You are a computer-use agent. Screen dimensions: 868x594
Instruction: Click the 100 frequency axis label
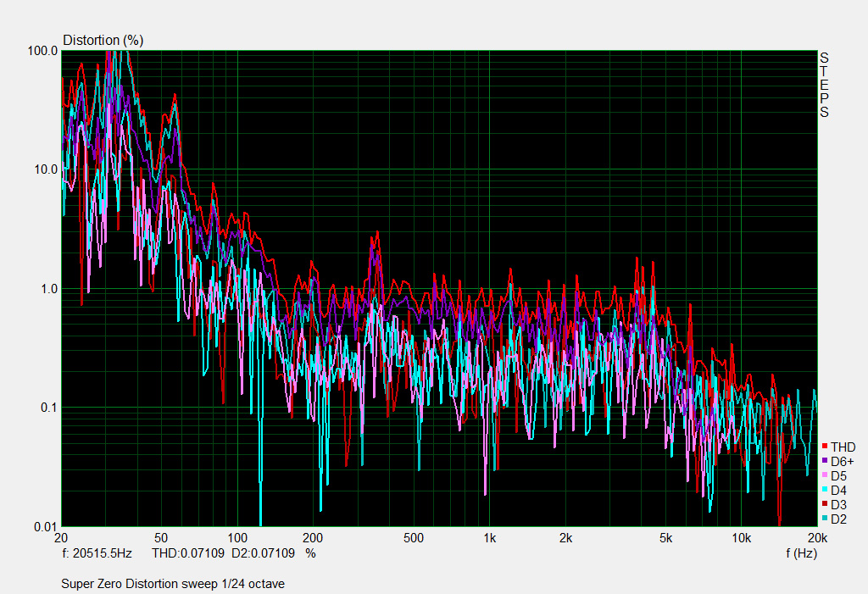237,538
